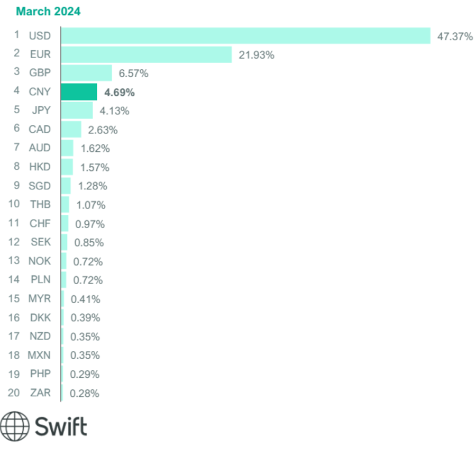Click the GBP bar

86,73
